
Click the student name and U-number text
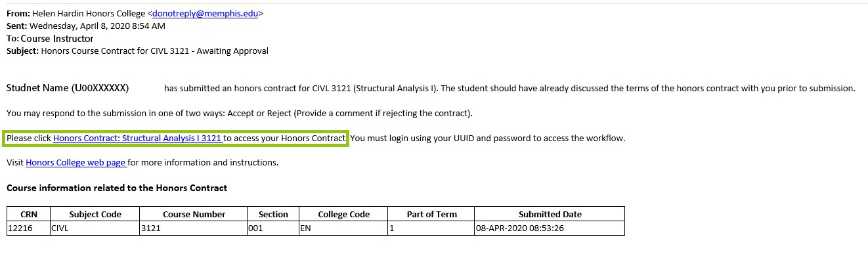(x=68, y=88)
